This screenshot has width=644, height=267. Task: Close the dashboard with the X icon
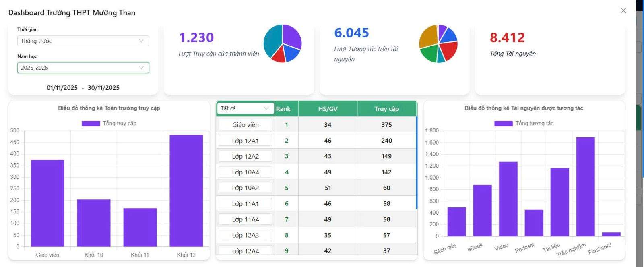(x=623, y=11)
